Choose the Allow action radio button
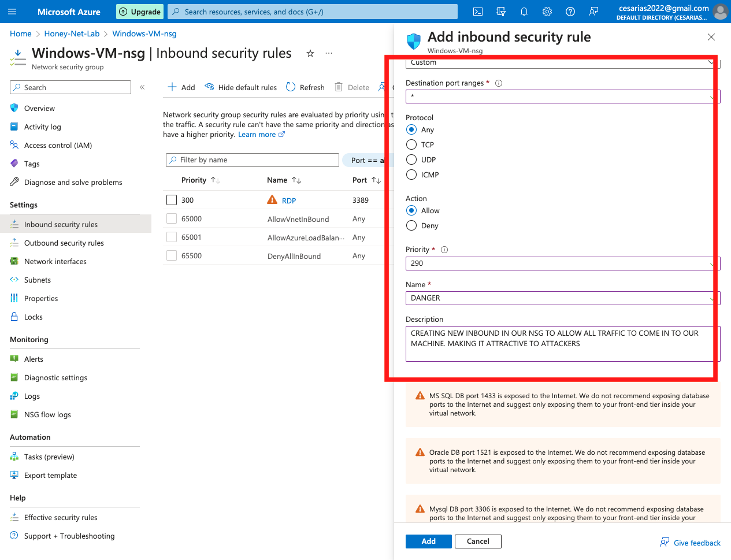 411,210
